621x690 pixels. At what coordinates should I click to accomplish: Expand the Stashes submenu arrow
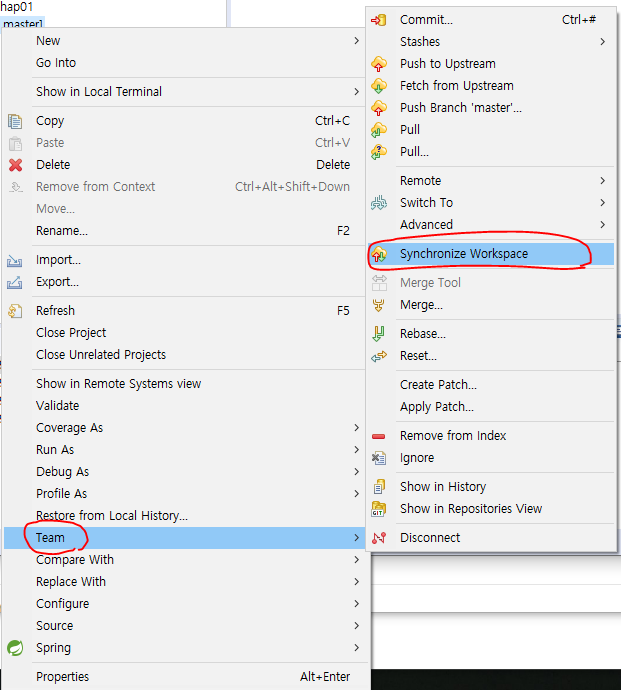tap(603, 42)
